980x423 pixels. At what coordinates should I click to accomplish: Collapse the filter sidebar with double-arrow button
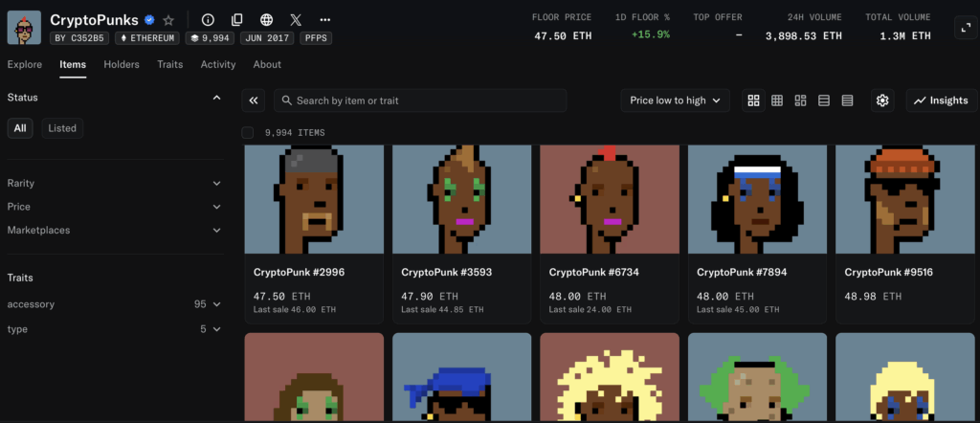click(253, 100)
